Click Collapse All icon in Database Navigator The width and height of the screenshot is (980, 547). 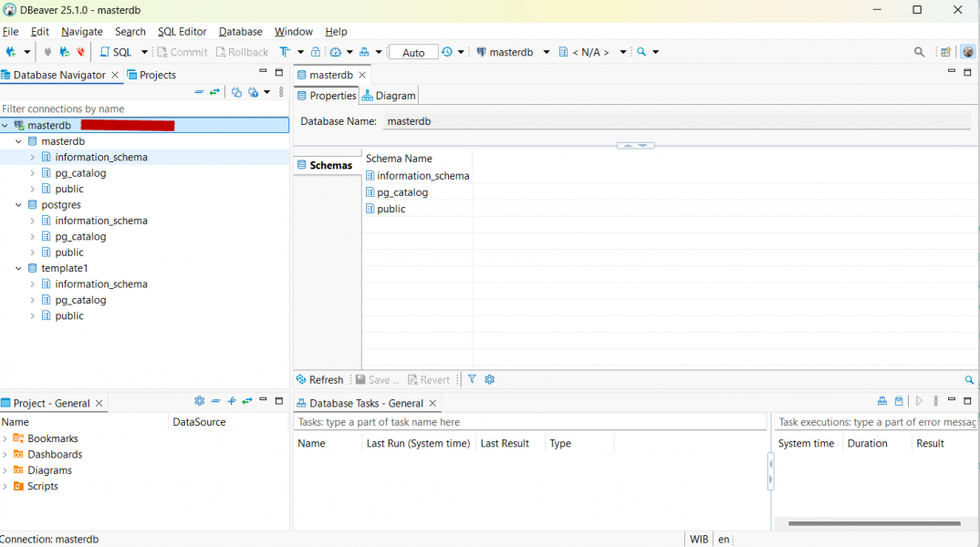pyautogui.click(x=199, y=92)
